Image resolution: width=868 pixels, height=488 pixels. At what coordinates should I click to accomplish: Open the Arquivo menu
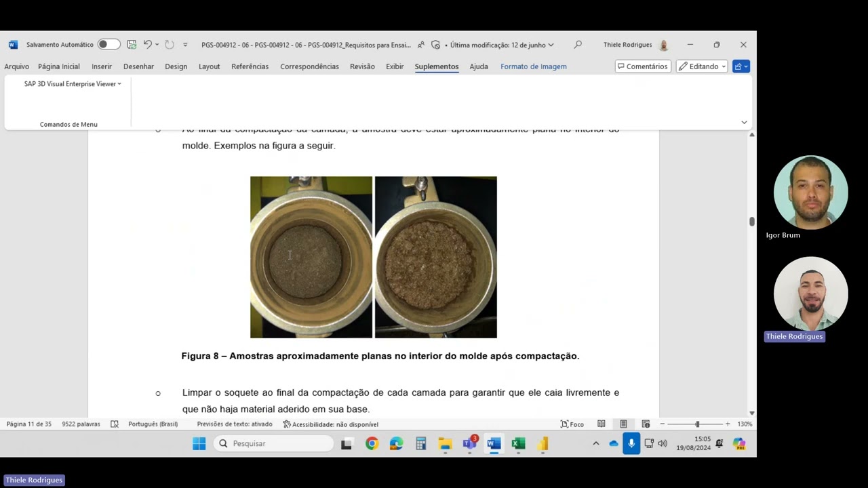(16, 66)
